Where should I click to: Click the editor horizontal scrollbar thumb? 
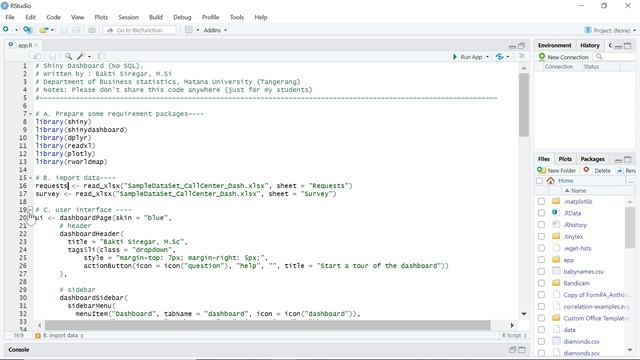tap(268, 325)
